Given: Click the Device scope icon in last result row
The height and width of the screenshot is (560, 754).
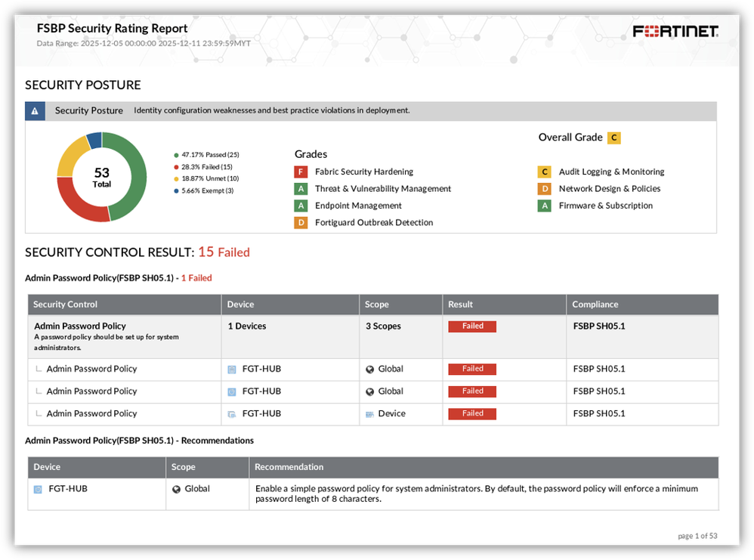Looking at the screenshot, I should click(369, 414).
